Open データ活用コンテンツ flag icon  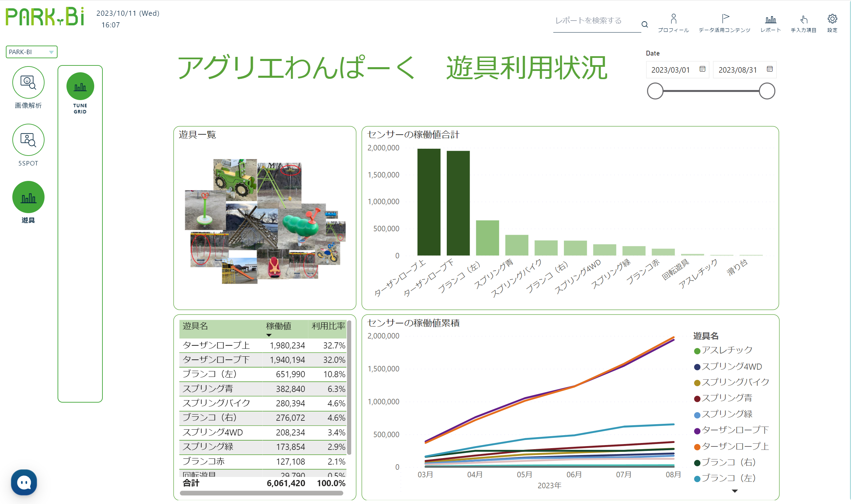[x=725, y=19]
